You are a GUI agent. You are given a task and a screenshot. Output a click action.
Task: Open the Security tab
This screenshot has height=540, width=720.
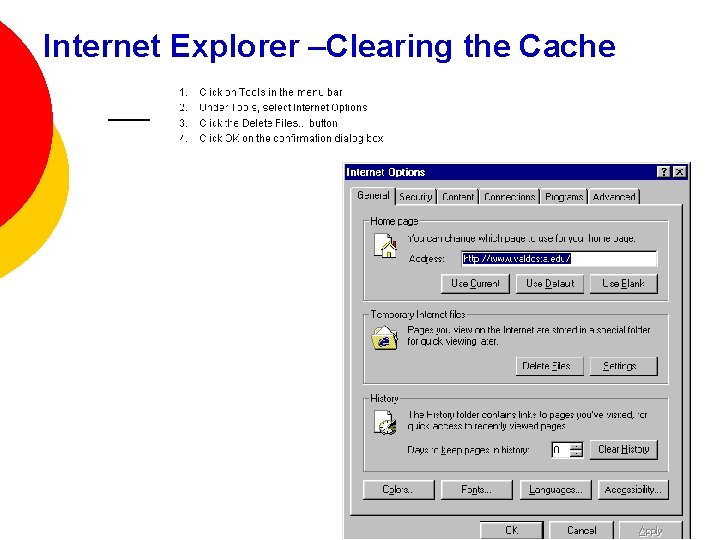pos(416,197)
